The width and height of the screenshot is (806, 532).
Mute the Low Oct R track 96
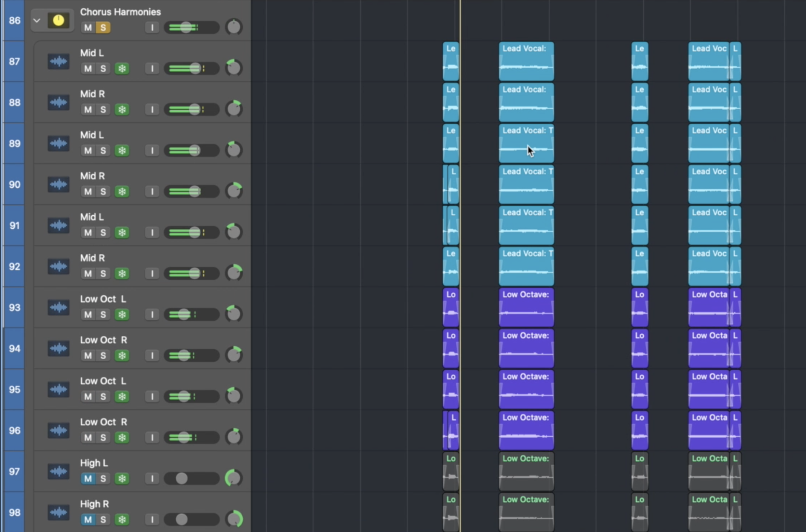pyautogui.click(x=88, y=438)
